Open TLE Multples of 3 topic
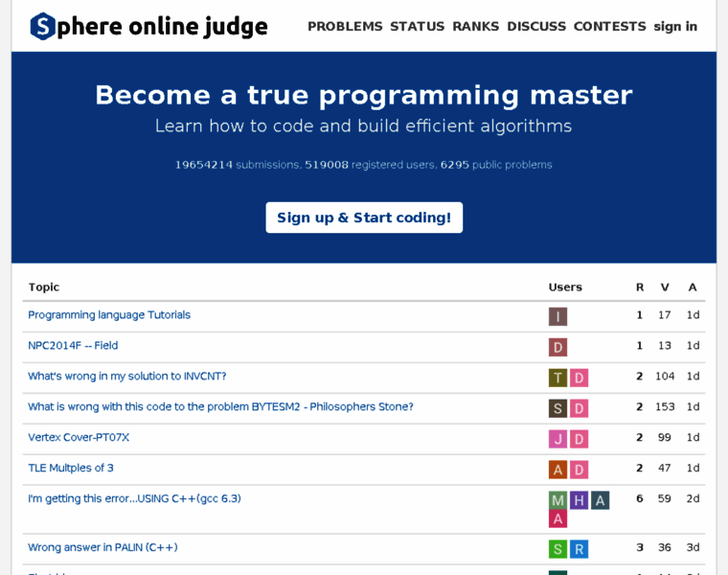Image resolution: width=728 pixels, height=575 pixels. [x=71, y=469]
